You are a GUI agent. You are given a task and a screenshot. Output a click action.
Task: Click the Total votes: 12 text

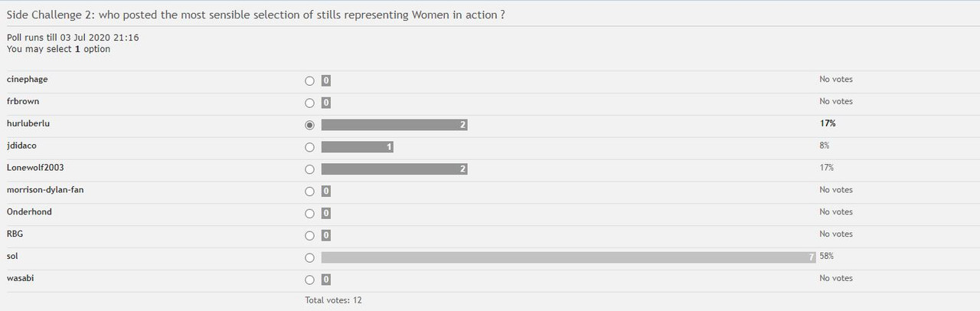[x=333, y=300]
